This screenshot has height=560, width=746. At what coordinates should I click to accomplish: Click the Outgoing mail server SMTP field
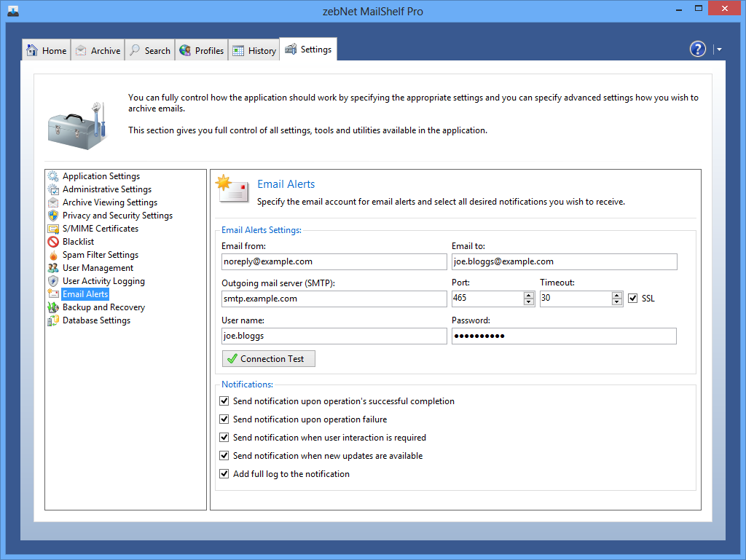pos(334,299)
